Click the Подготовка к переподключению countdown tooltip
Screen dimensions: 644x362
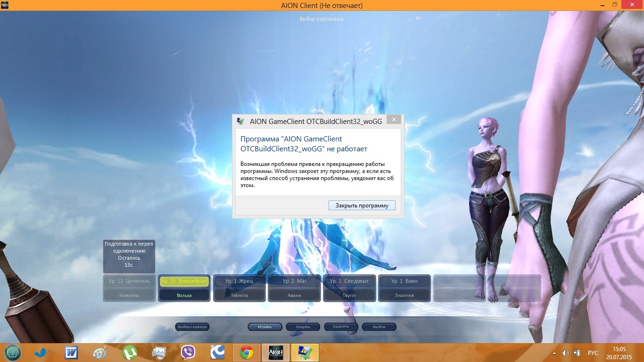129,256
